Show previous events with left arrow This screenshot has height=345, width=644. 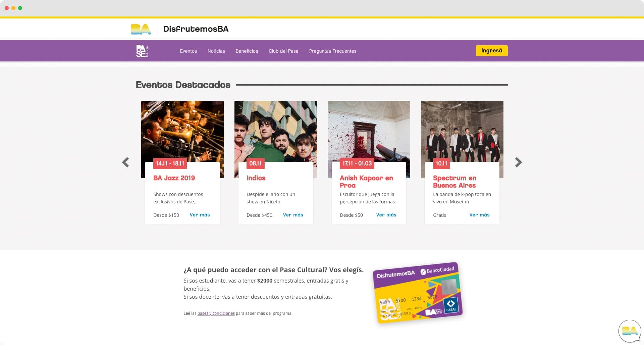pyautogui.click(x=125, y=162)
